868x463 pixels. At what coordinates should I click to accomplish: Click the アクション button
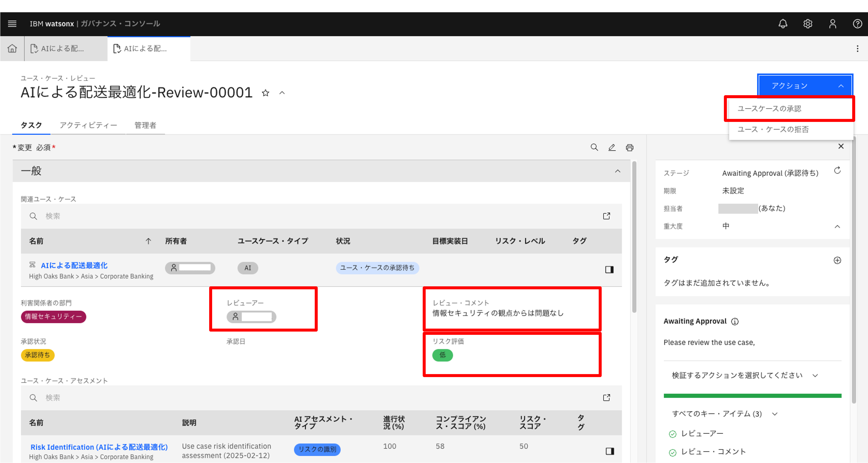tap(805, 86)
